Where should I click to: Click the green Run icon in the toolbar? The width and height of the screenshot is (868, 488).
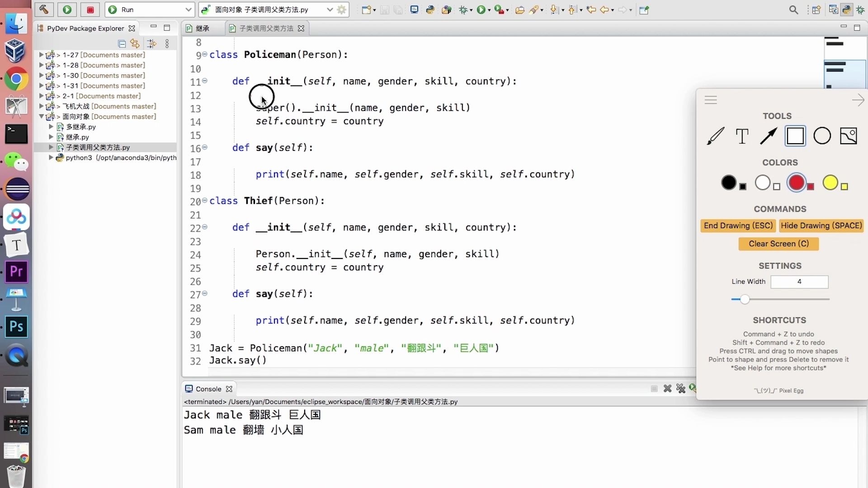(x=67, y=9)
